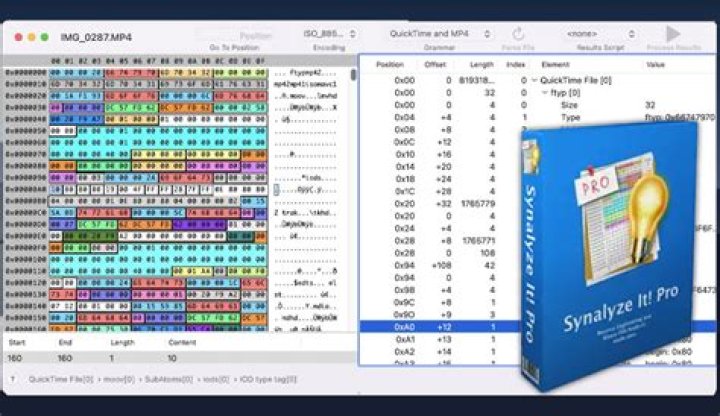Screen dimensions: 720x416
Task: Click the Synalyze It! Pro box image
Action: click(608, 257)
